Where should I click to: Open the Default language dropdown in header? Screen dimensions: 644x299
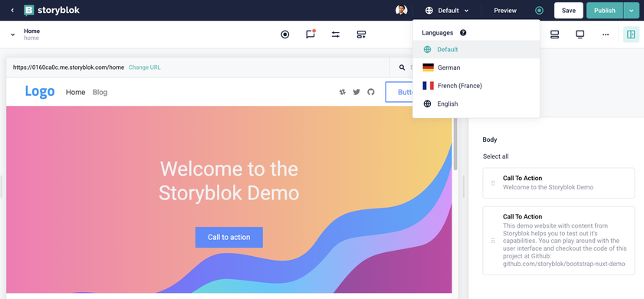click(447, 11)
